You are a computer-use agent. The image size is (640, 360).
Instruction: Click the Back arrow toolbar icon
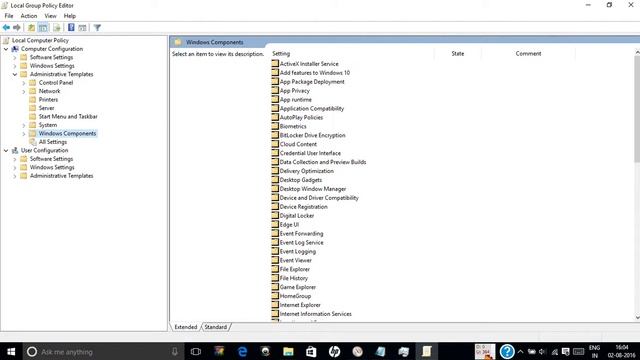pos(6,28)
